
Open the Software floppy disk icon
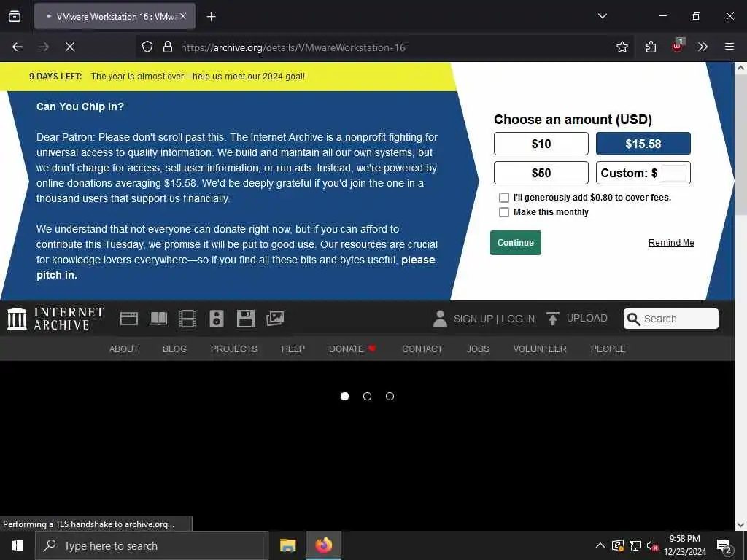(x=246, y=319)
